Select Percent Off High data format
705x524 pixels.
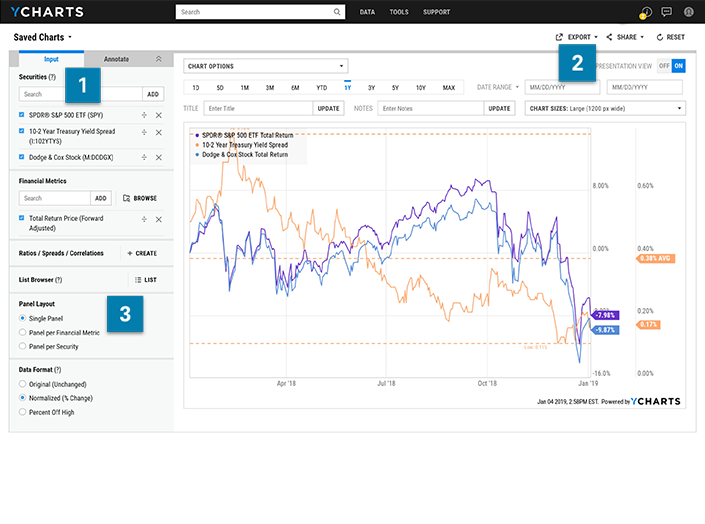tap(22, 412)
